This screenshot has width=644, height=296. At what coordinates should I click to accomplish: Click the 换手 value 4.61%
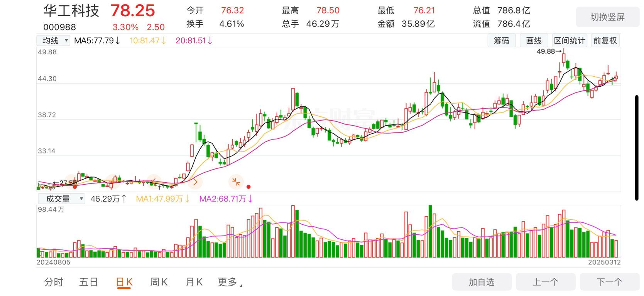pos(232,24)
